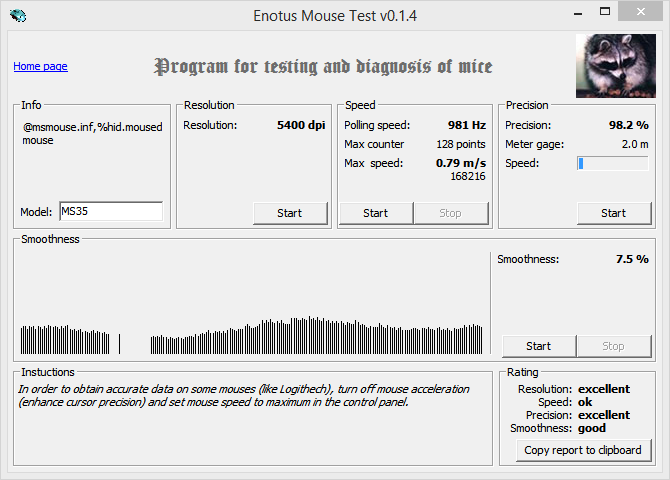Viewport: 670px width, 480px height.
Task: Click the 5400 dpi resolution value
Action: click(x=301, y=125)
